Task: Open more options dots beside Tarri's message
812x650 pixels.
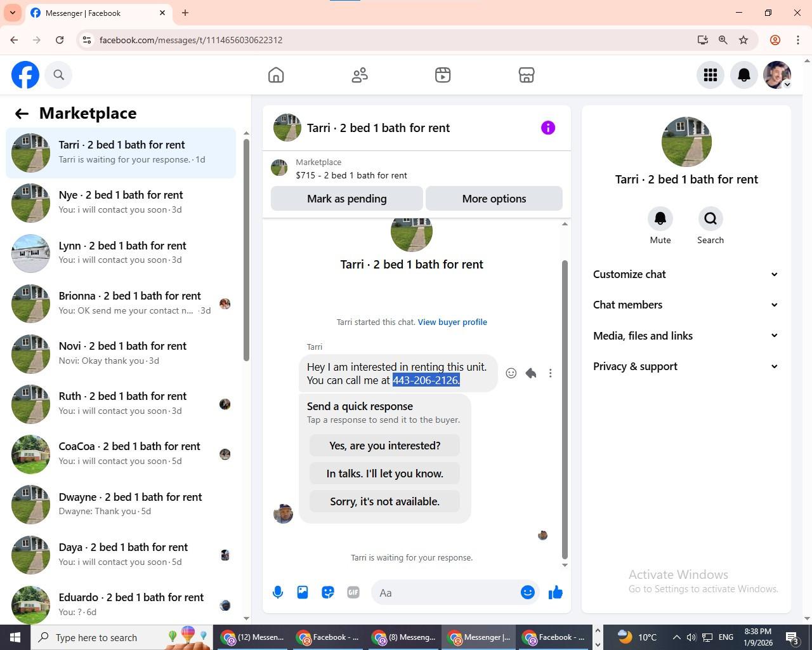Action: point(550,373)
